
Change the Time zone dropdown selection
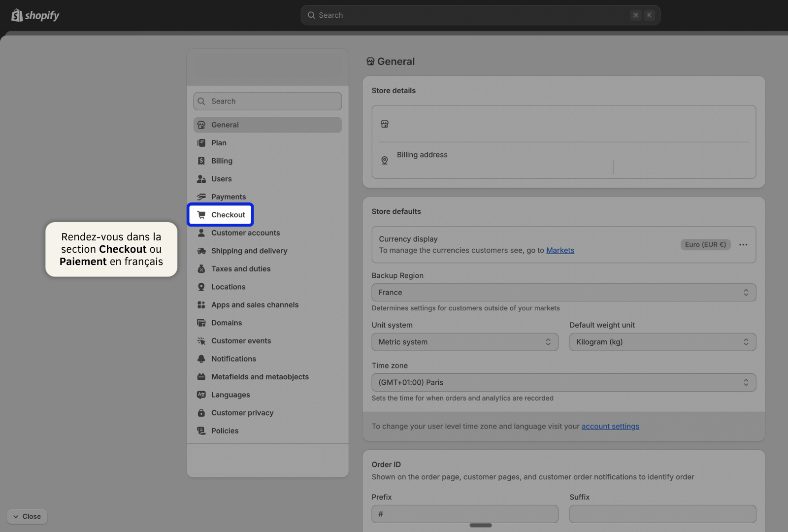(563, 382)
